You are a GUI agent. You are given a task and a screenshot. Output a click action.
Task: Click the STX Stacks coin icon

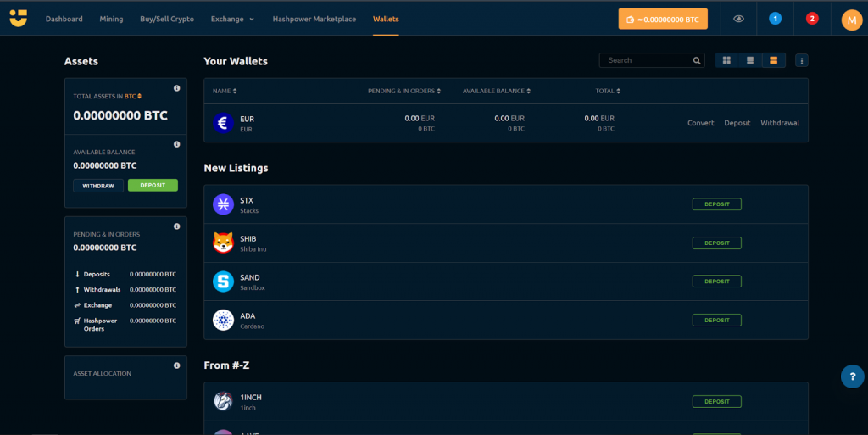click(223, 204)
